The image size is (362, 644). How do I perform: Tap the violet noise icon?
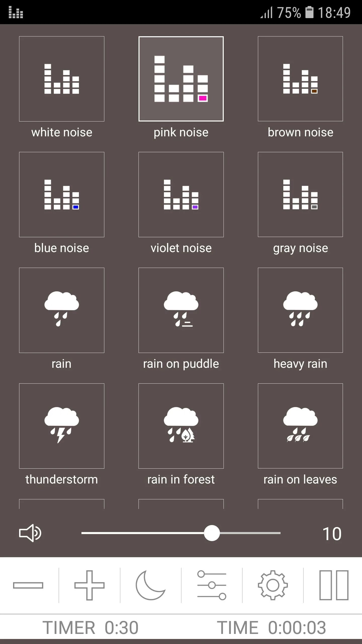[181, 194]
